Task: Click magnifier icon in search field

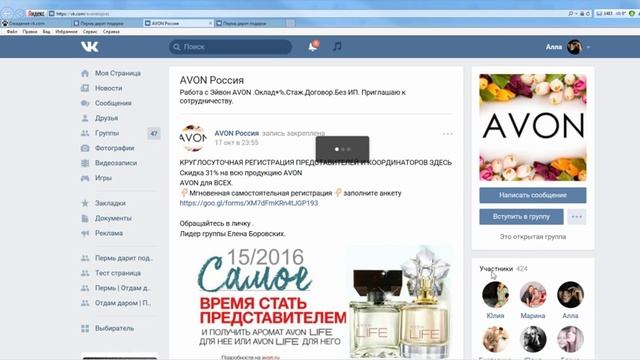Action: (177, 47)
